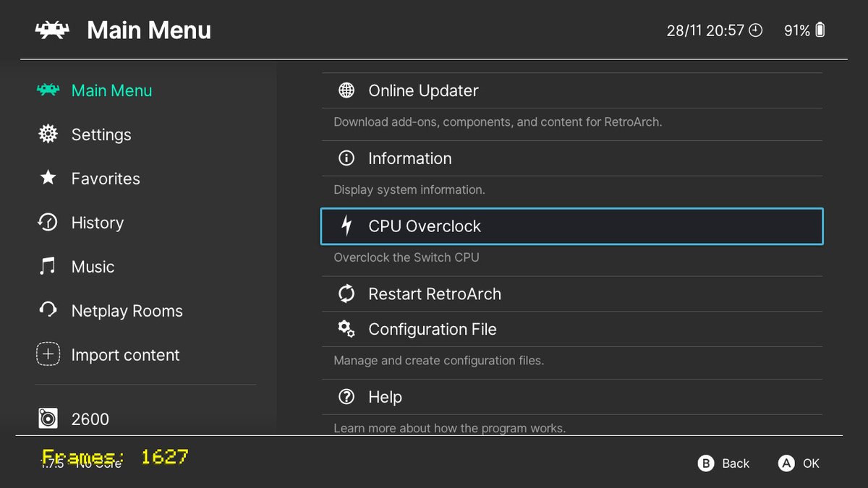Click the RetroArch logo in the header
Image resolution: width=868 pixels, height=488 pixels.
[52, 30]
